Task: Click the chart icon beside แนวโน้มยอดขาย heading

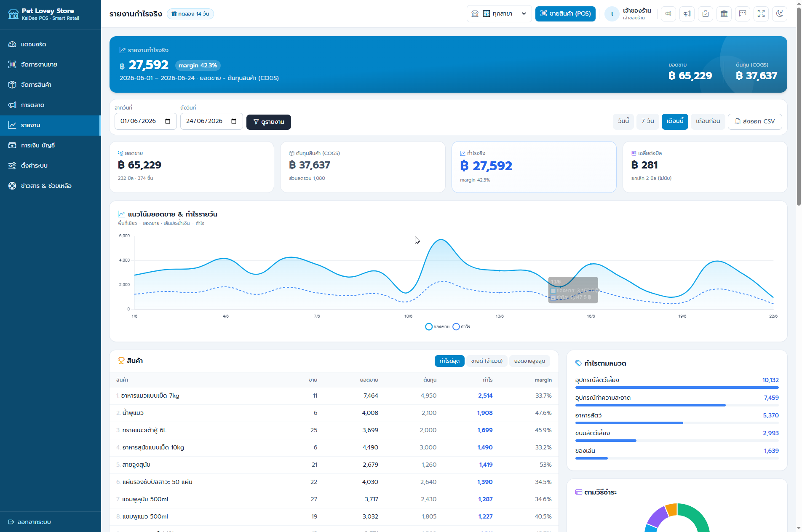Action: click(x=121, y=214)
